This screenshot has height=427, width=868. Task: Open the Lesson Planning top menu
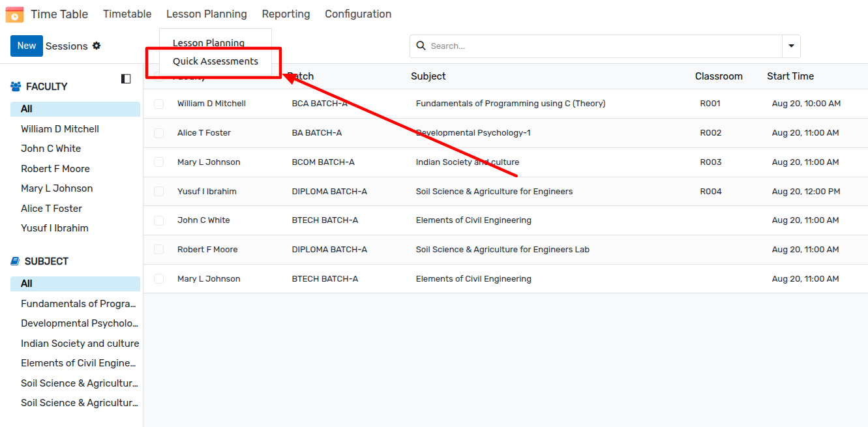(x=207, y=14)
